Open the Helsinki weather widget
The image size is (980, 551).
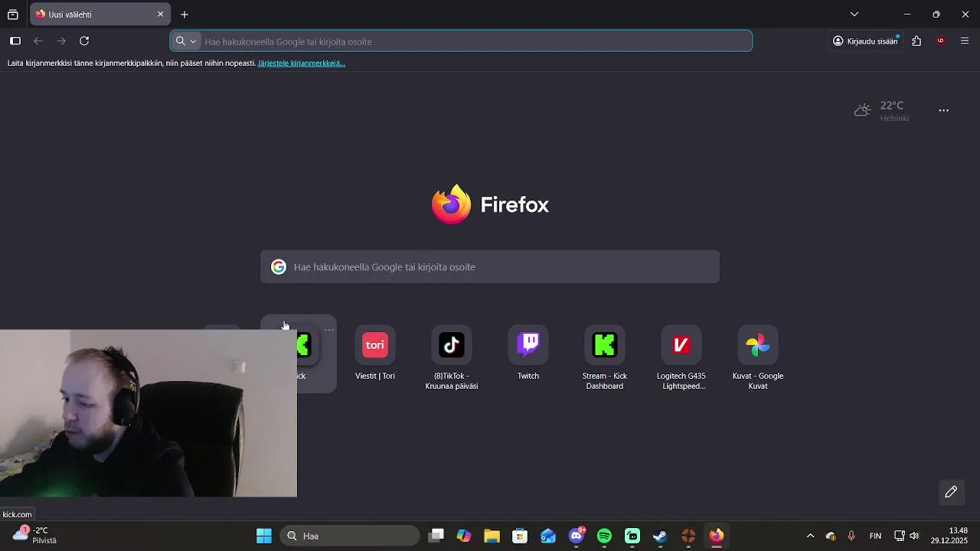point(882,111)
